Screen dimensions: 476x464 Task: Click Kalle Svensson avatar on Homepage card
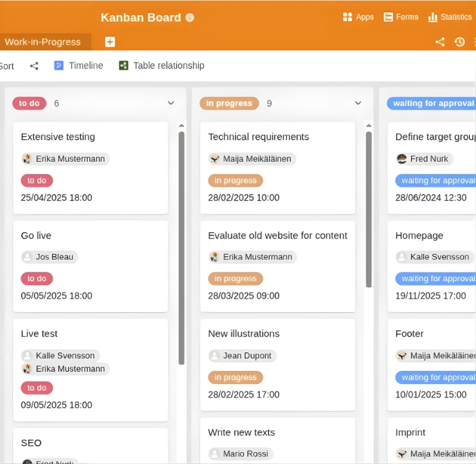pyautogui.click(x=402, y=257)
